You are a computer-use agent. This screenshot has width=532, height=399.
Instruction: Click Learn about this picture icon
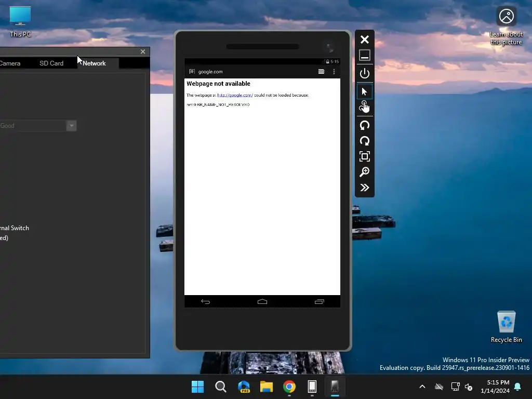pyautogui.click(x=506, y=26)
